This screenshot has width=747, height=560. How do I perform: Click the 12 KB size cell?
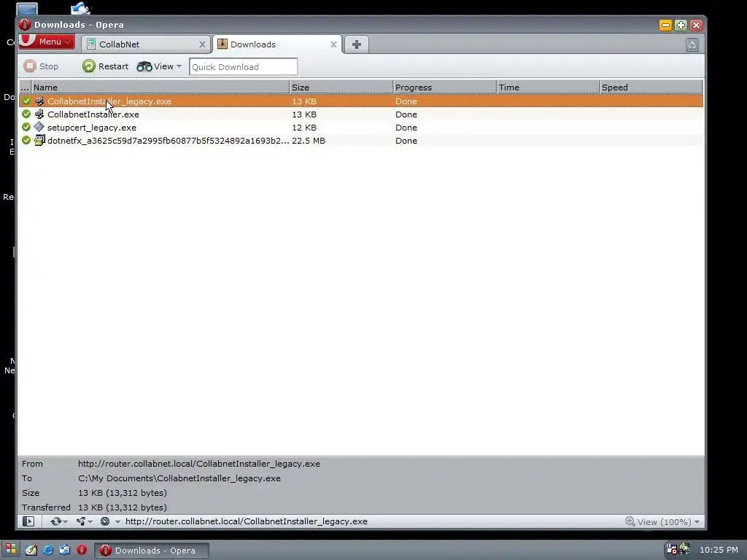coord(304,128)
